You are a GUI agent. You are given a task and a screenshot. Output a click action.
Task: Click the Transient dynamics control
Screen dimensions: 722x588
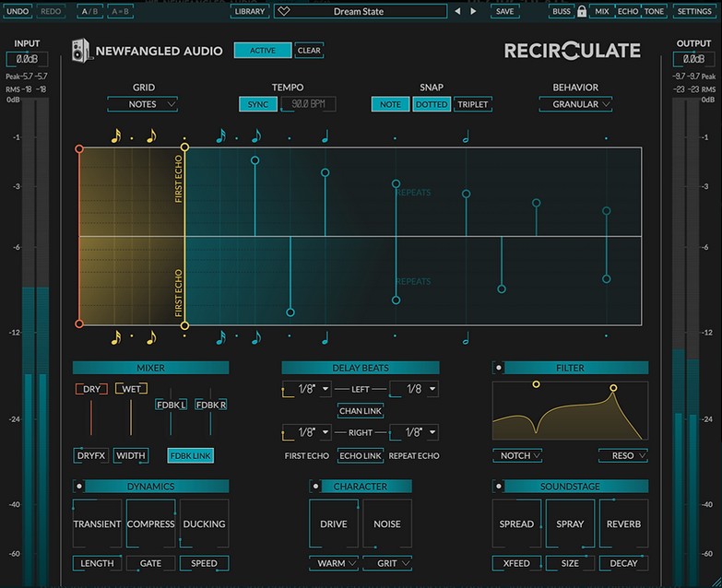pos(97,523)
